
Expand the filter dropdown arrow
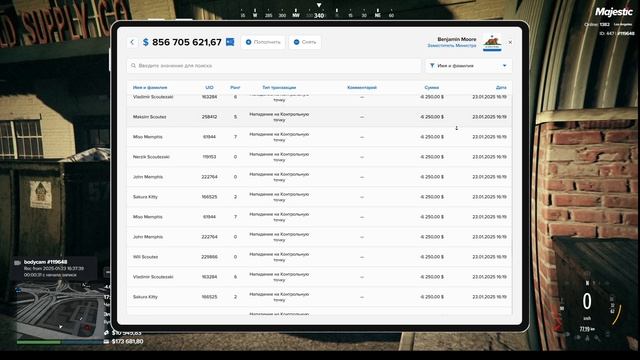pyautogui.click(x=504, y=66)
